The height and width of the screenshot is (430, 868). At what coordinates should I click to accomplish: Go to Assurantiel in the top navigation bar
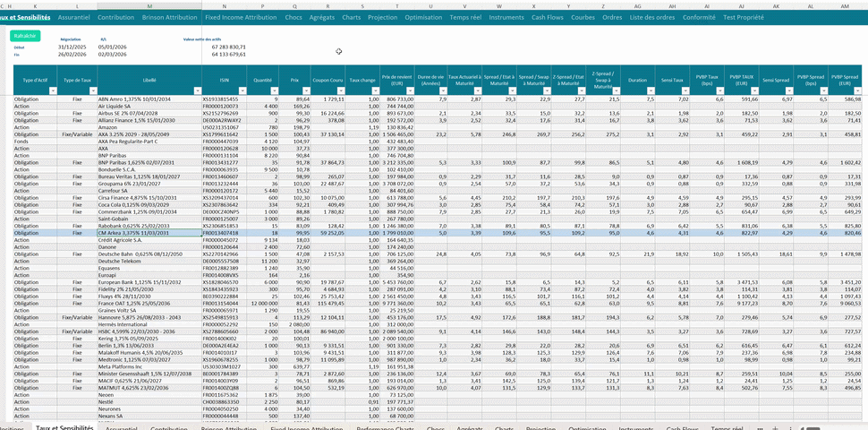point(73,17)
